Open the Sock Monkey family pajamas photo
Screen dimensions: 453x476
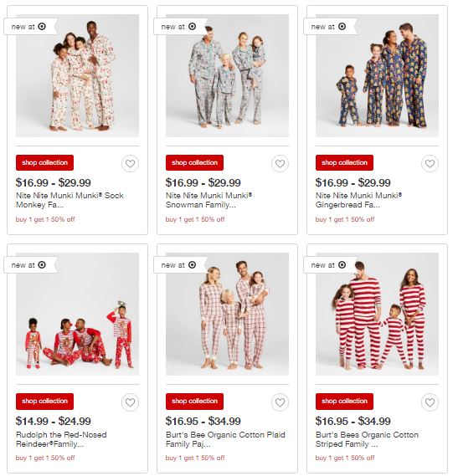point(78,75)
